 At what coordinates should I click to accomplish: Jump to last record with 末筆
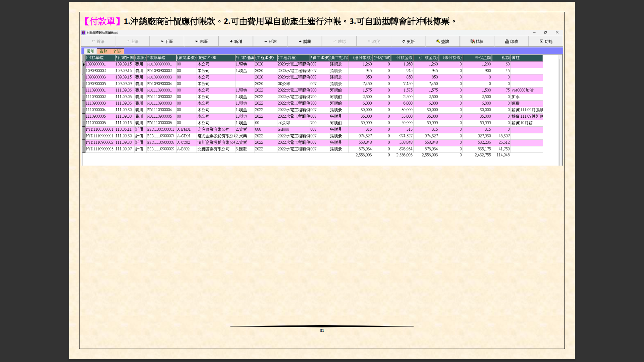(201, 42)
